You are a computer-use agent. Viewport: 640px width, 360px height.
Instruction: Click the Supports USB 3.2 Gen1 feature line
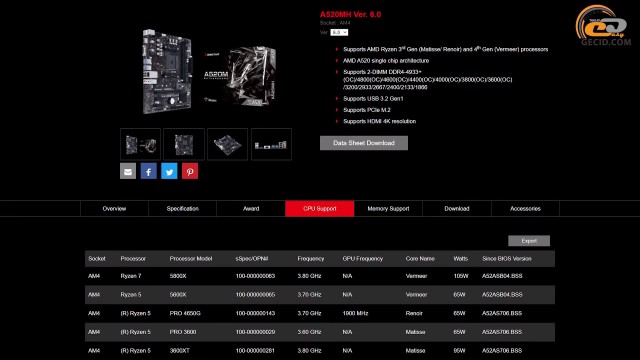373,99
